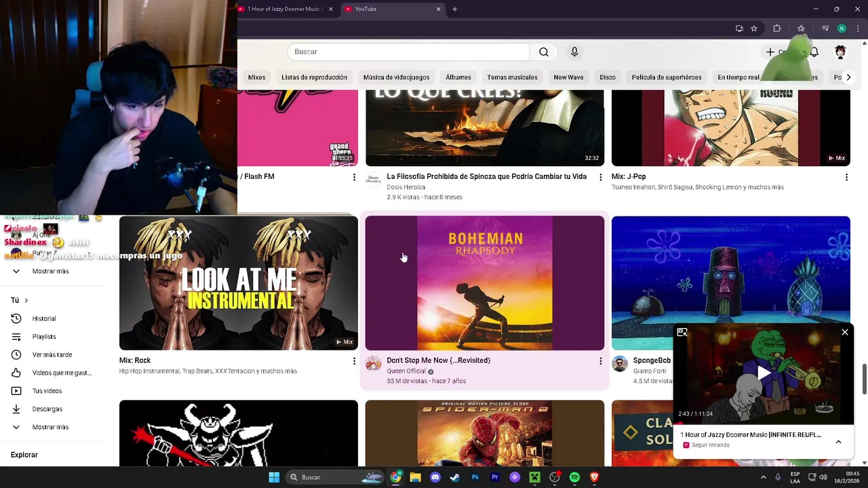Open Brave browser from the taskbar

595,477
